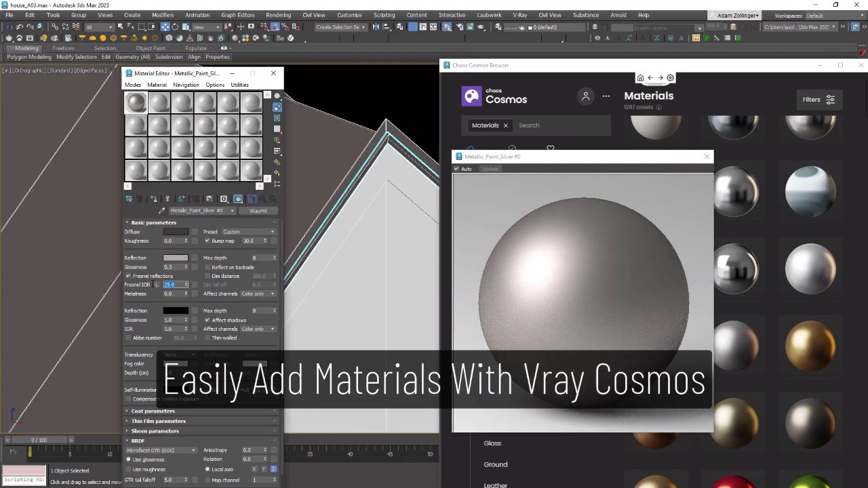The height and width of the screenshot is (488, 868).
Task: Open Cosmos user account icon
Action: pyautogui.click(x=586, y=96)
